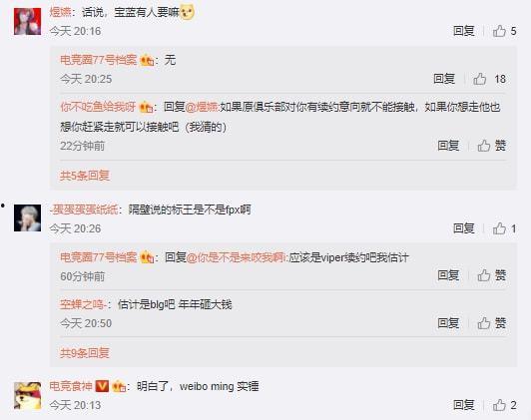Open 电竞圈77号档案 profile in first thread

pyautogui.click(x=98, y=60)
